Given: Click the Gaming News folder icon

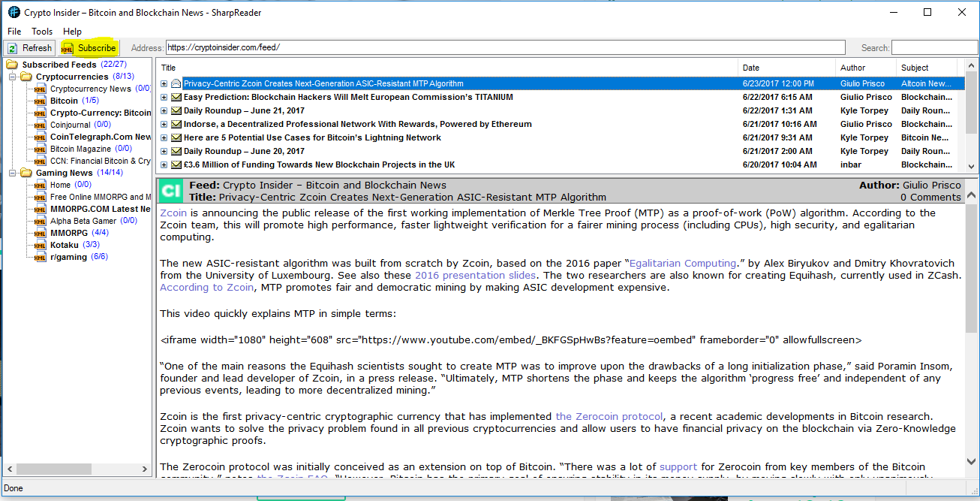Looking at the screenshot, I should [x=26, y=173].
